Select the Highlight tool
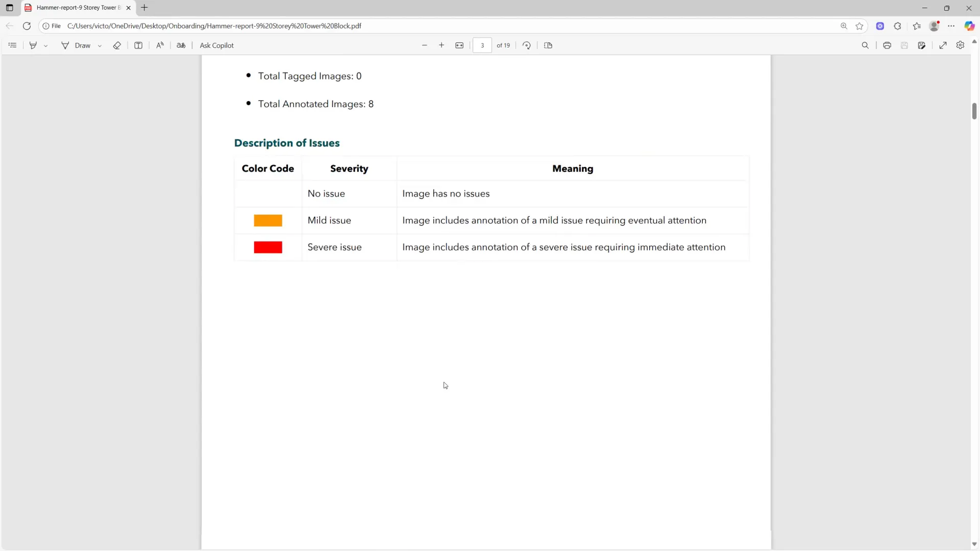Viewport: 980px width, 551px height. coord(33,45)
